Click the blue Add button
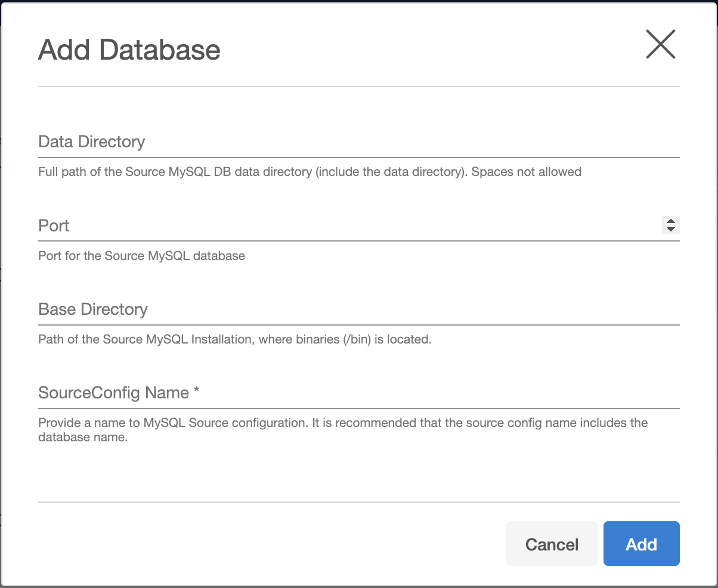This screenshot has height=588, width=718. [x=641, y=544]
